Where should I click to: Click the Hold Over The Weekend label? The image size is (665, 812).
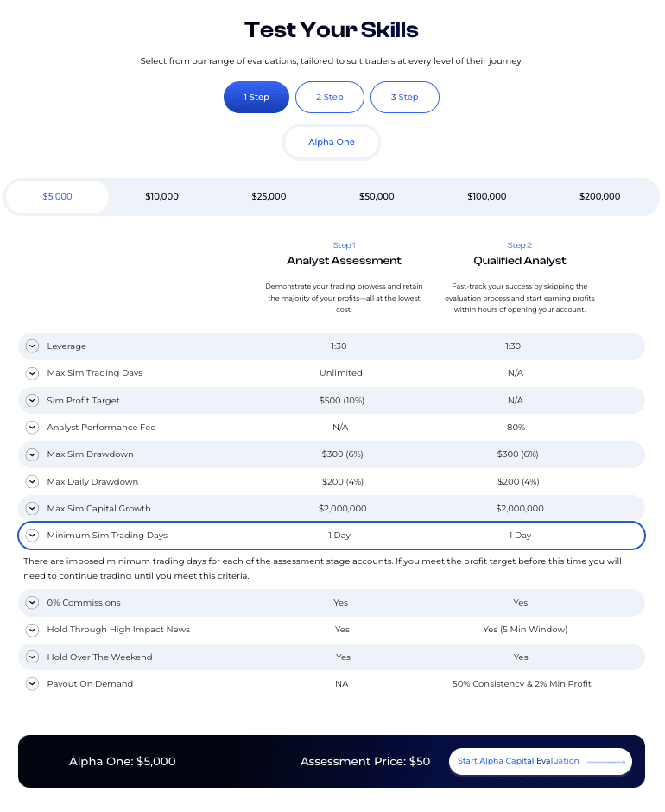[x=100, y=657]
